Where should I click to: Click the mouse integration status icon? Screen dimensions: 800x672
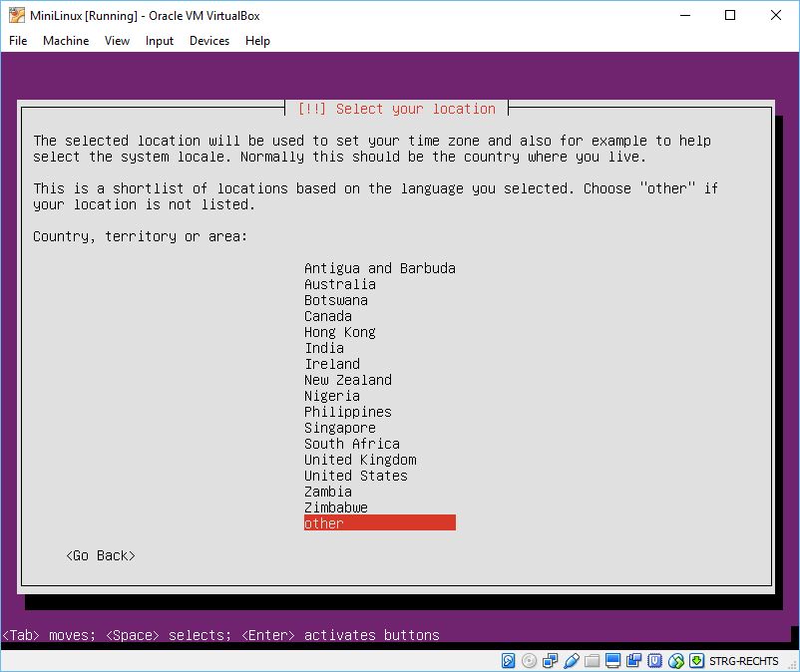pos(676,660)
